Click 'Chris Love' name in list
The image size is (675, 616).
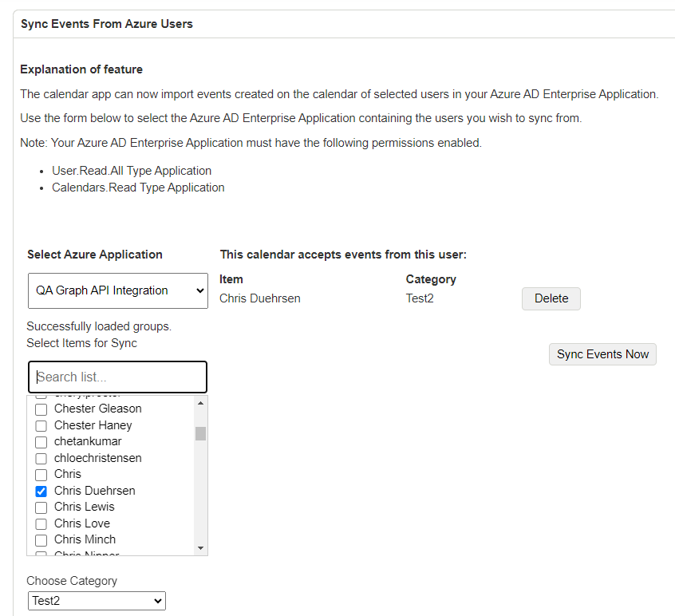tap(82, 523)
